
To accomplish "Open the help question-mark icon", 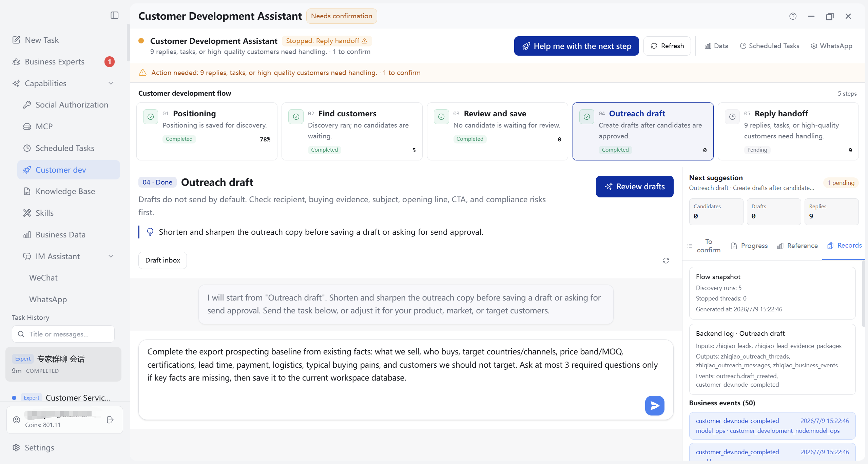I will (793, 16).
